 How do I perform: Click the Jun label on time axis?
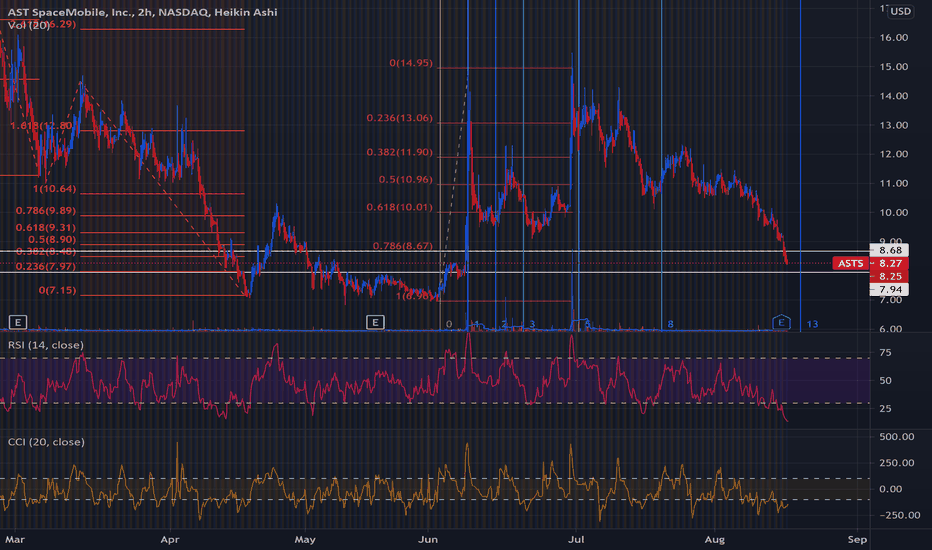[428, 540]
